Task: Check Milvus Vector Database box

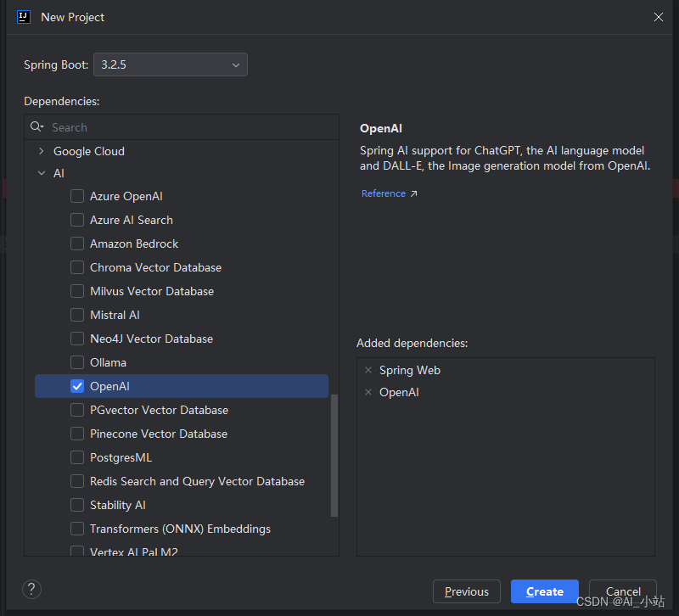Action: point(77,291)
